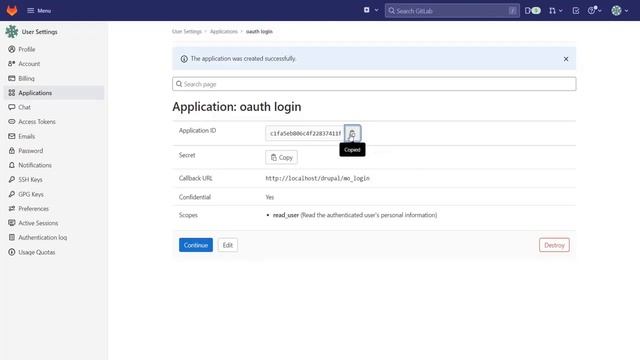Open Authentication log
The image size is (640, 360).
42,238
